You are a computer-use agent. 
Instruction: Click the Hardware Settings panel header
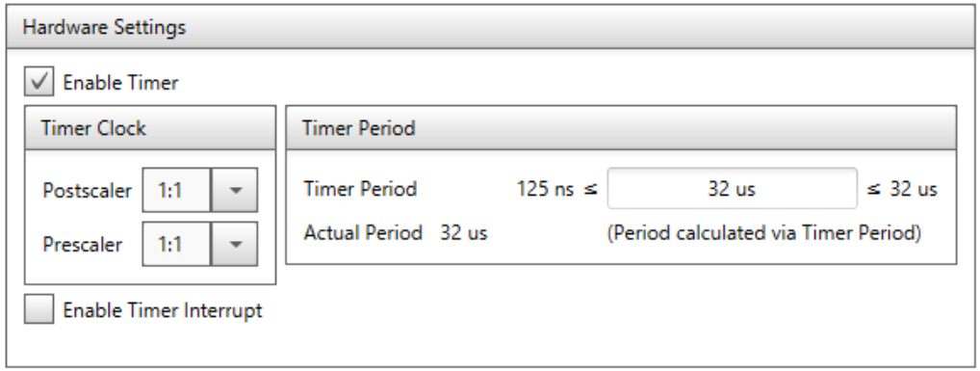tap(490, 28)
